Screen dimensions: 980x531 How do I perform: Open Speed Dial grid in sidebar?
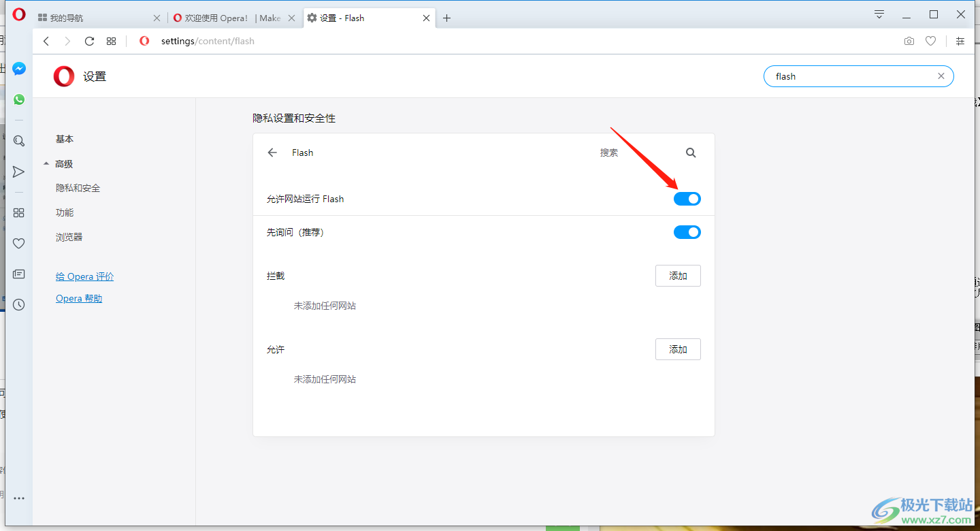pyautogui.click(x=19, y=213)
